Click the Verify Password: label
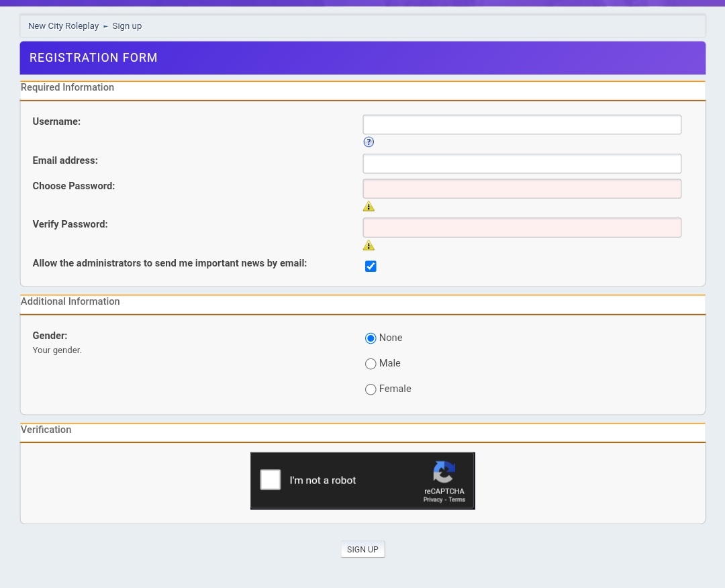Image resolution: width=725 pixels, height=588 pixels. click(x=70, y=224)
